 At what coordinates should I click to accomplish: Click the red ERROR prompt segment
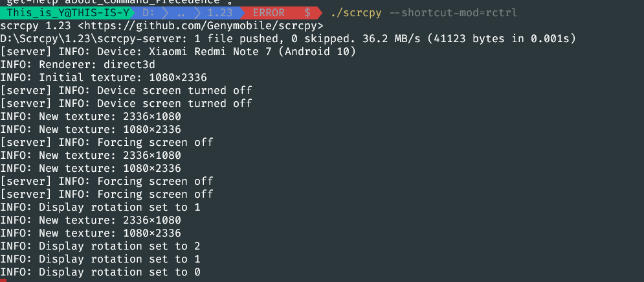click(x=269, y=13)
